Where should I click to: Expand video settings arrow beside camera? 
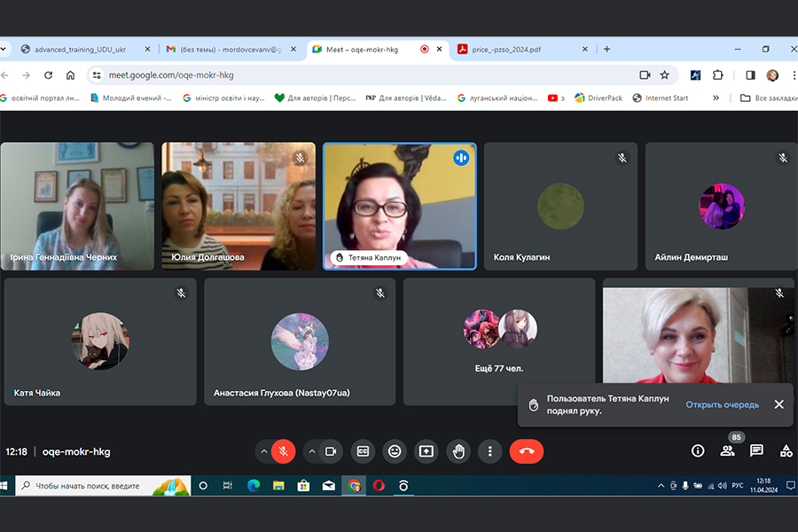[312, 451]
